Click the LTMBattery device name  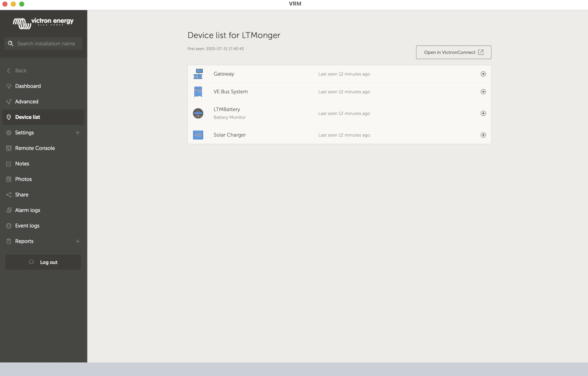227,109
